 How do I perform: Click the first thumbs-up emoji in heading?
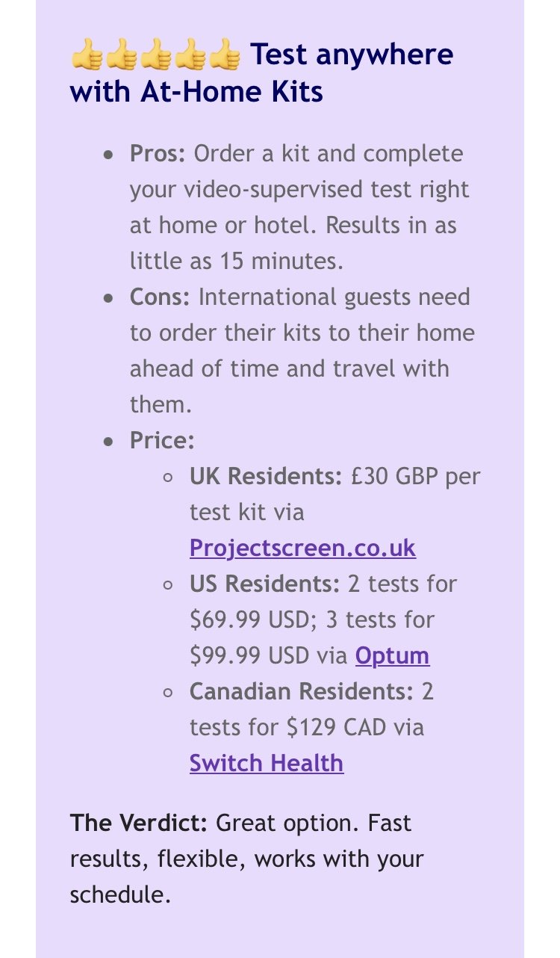[87, 56]
